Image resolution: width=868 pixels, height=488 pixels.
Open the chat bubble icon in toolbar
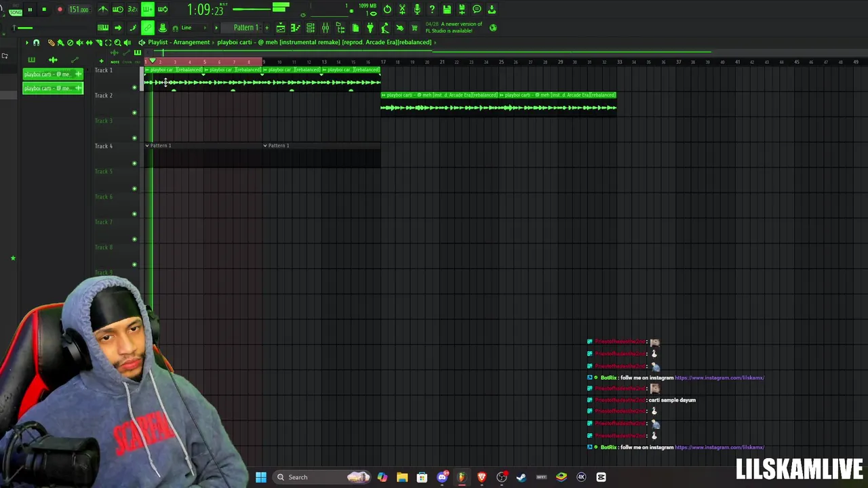477,9
